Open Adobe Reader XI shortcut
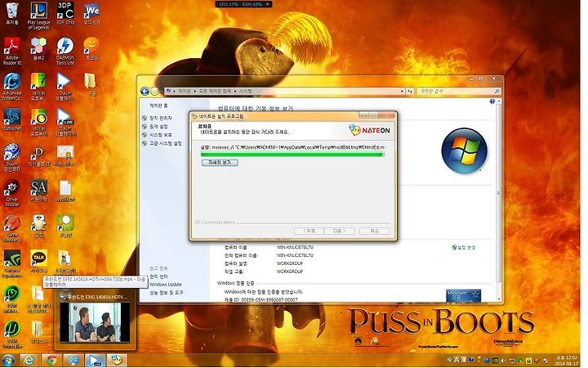This screenshot has width=588, height=368. (12, 51)
